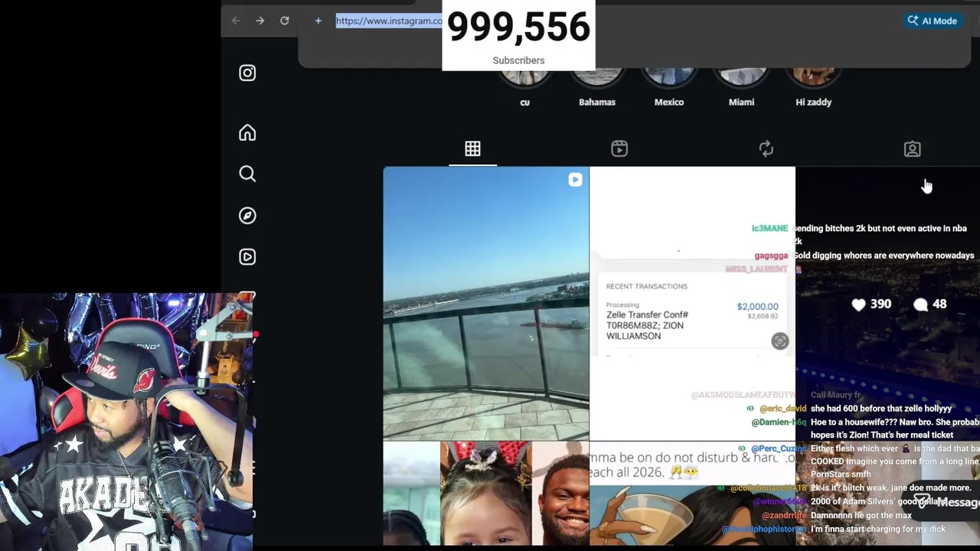Click chat username ic3MANE

(x=769, y=228)
